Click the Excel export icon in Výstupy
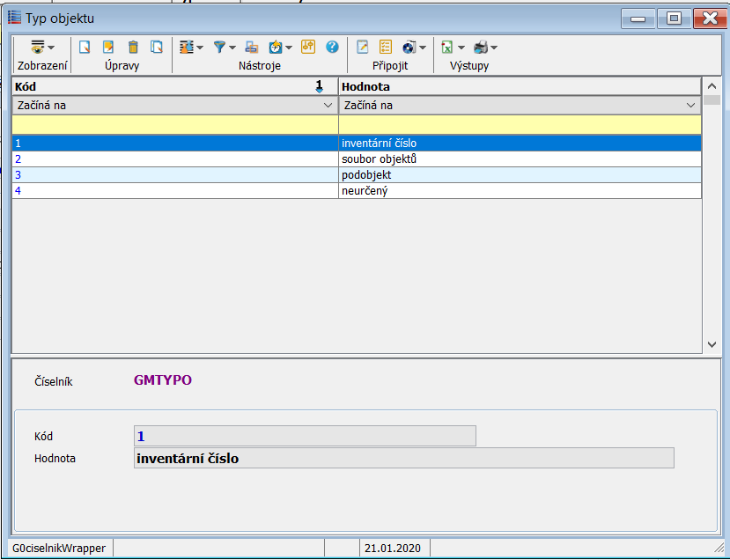730x560 pixels. click(x=447, y=47)
